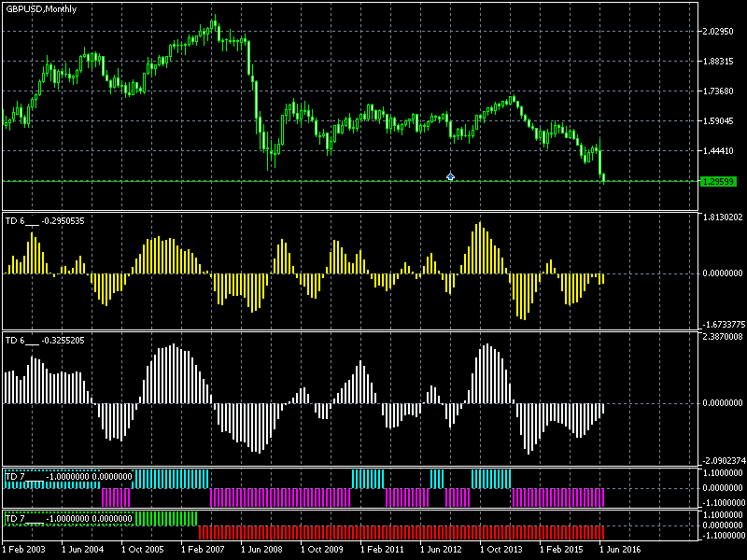
Task: Click the 1.8130202 indicator scale value
Action: 722,217
